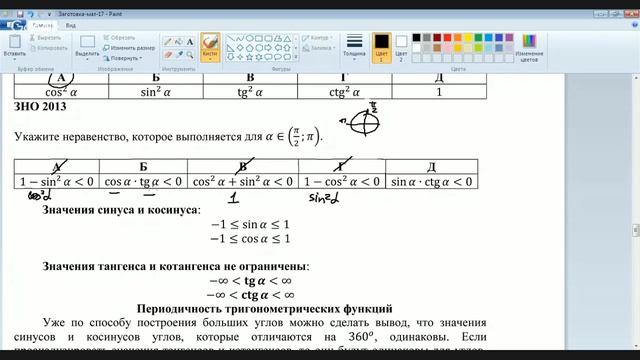Open Paint Help via the blue question icon
The width and height of the screenshot is (640, 360).
click(x=635, y=25)
